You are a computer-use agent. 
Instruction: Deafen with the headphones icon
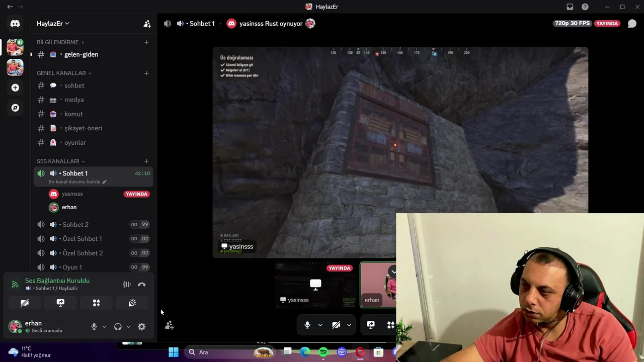coord(118,327)
